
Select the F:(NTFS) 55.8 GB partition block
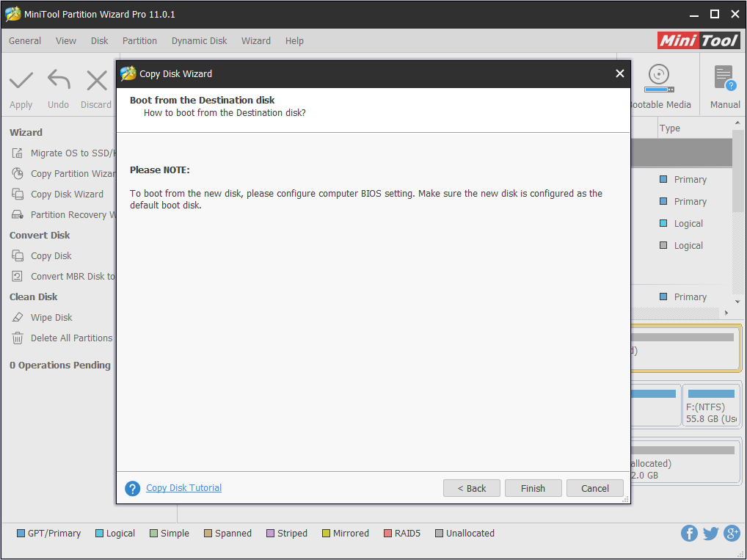click(711, 405)
